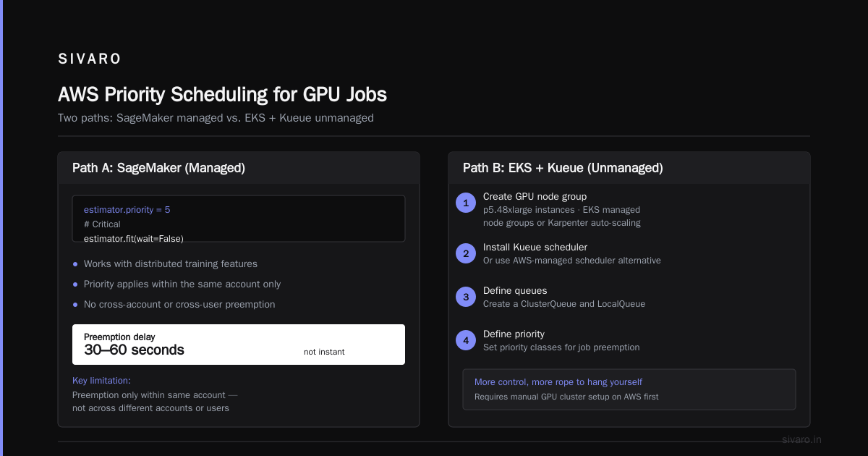Select the title AWS Priority Scheduling for GPU Jobs
This screenshot has height=456, width=868.
[x=222, y=95]
